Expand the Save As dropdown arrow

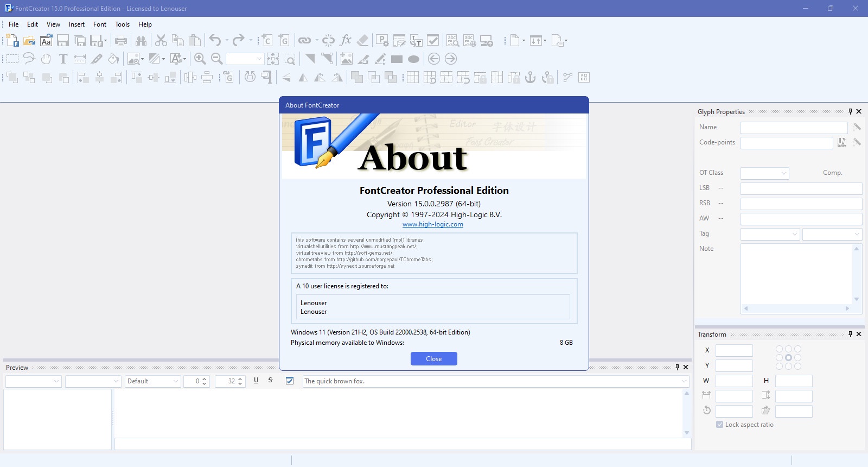click(105, 40)
